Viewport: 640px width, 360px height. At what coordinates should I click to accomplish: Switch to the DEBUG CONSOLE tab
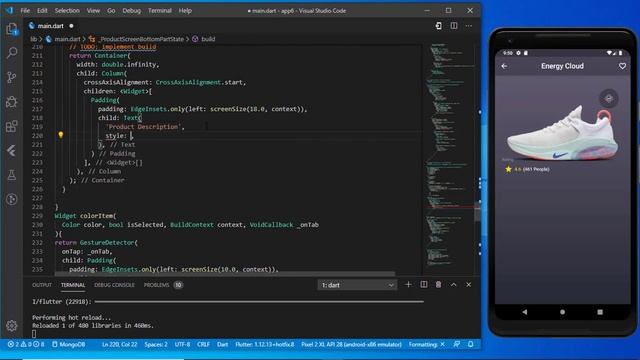114,285
